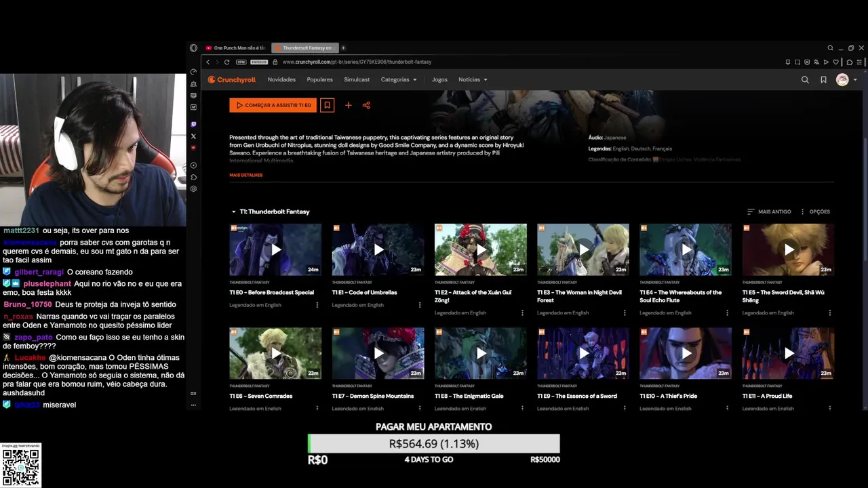Image resolution: width=868 pixels, height=488 pixels.
Task: Open the Mais Detalhes link
Action: pyautogui.click(x=245, y=175)
